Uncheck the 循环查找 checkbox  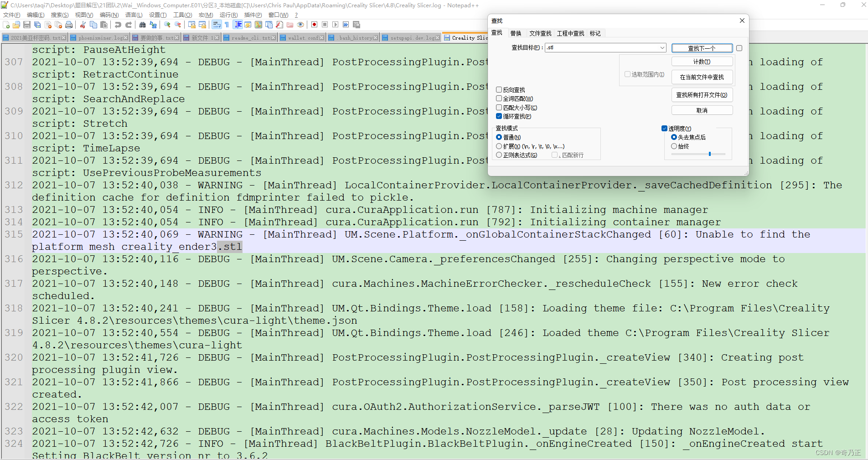[x=499, y=116]
